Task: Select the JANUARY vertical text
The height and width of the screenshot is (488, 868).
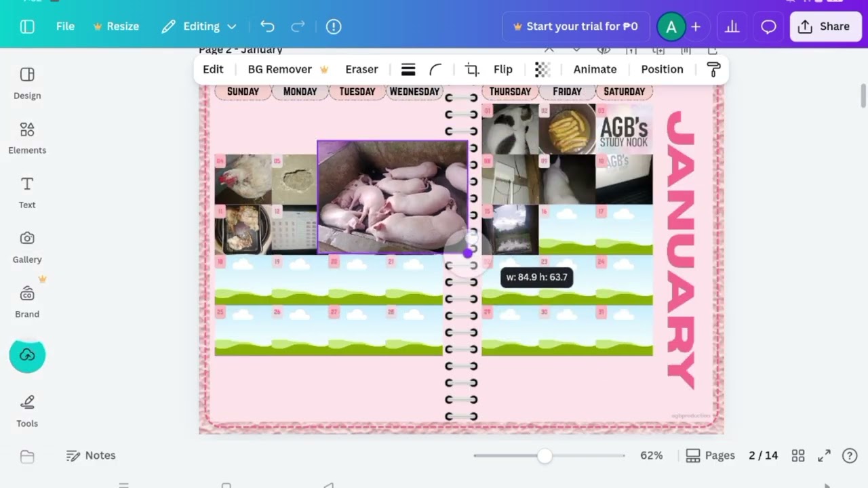Action: point(681,250)
